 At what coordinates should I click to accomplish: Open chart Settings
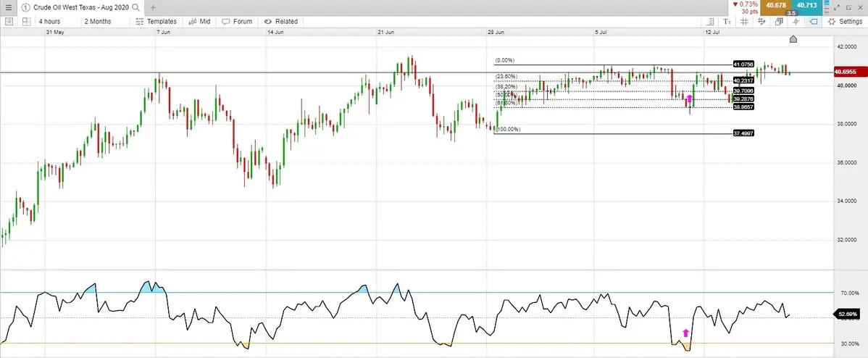pos(845,22)
